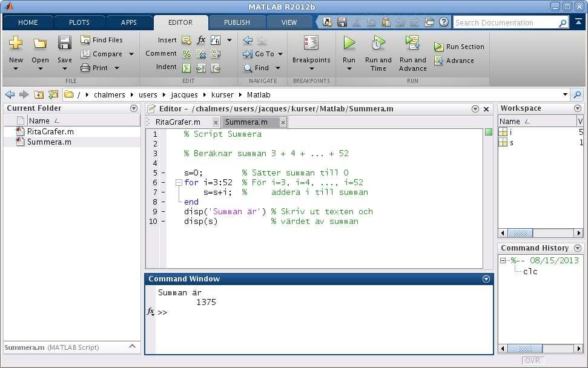
Task: Open the address bar path dropdown
Action: tap(565, 94)
